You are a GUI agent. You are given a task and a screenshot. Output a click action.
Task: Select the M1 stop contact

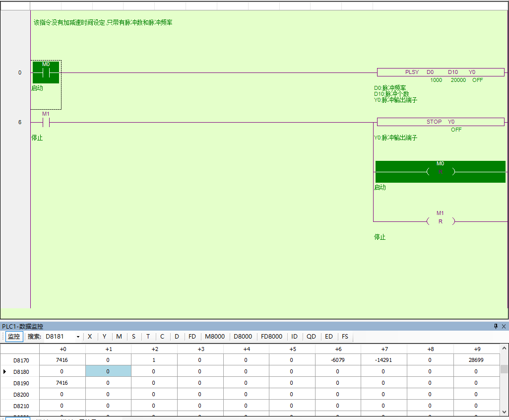click(x=46, y=122)
